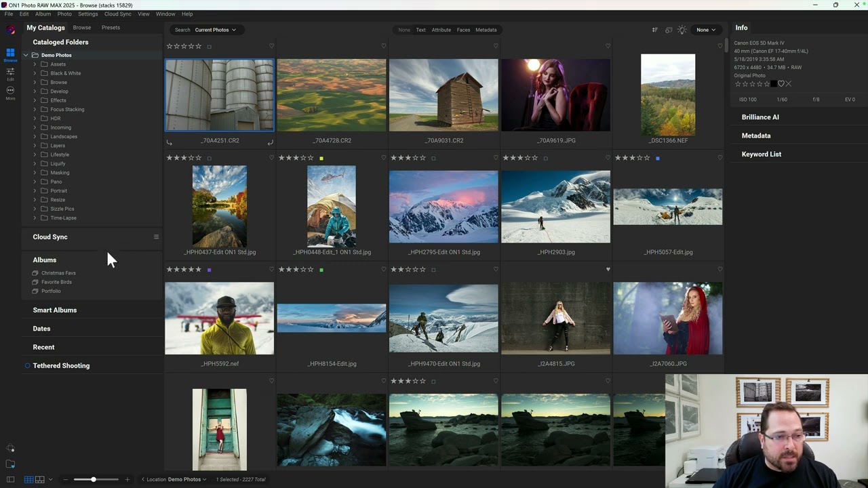
Task: Toggle favorite heart above _70A9031.CR2
Action: [496, 46]
